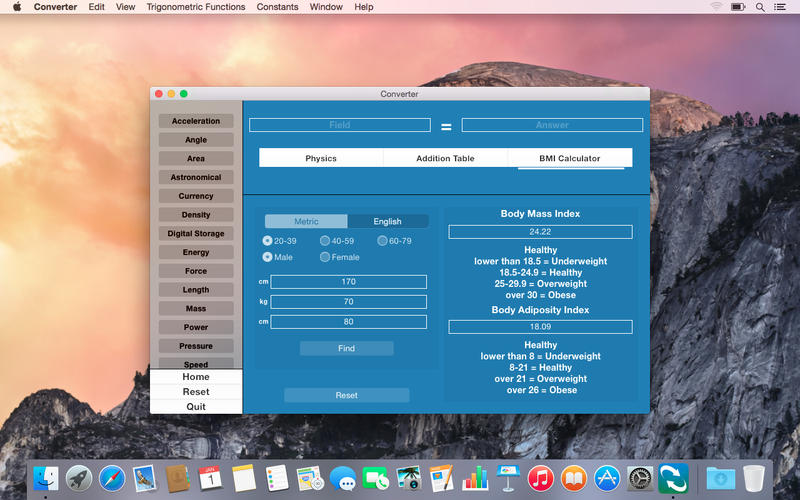Image resolution: width=800 pixels, height=500 pixels.
Task: Click Wi-Fi status icon in menu bar
Action: click(716, 7)
